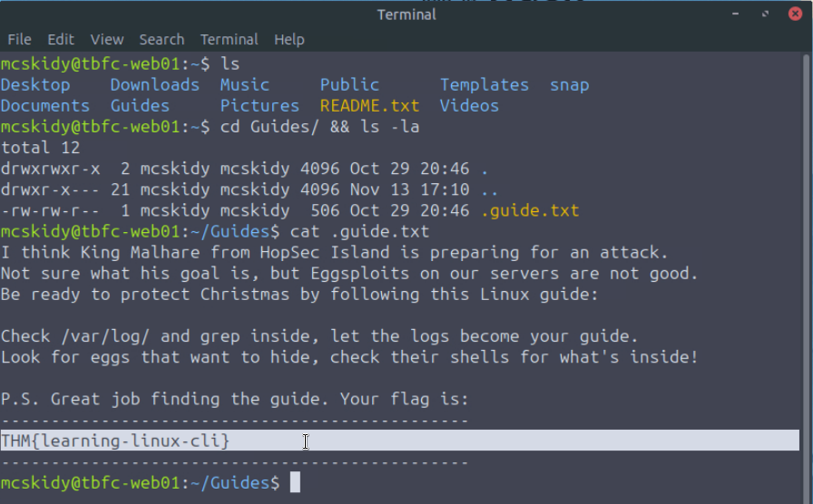Click the highlighted THM flag line
This screenshot has height=504, width=813.
click(x=116, y=441)
